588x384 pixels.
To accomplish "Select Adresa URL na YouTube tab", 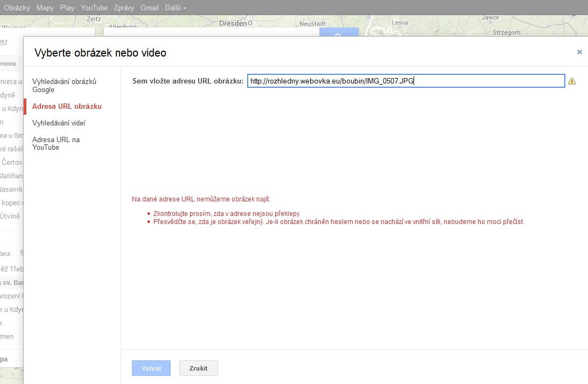I will click(x=56, y=143).
